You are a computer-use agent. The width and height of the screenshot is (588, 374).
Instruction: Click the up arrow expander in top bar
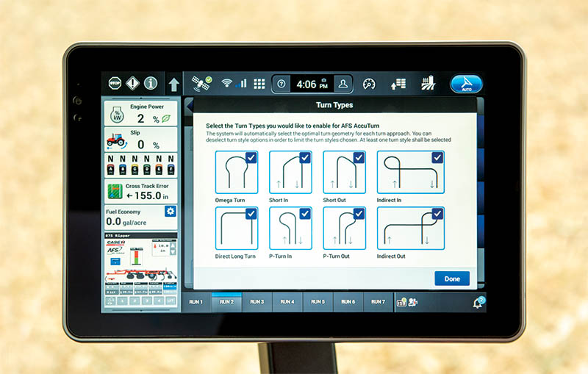click(173, 84)
